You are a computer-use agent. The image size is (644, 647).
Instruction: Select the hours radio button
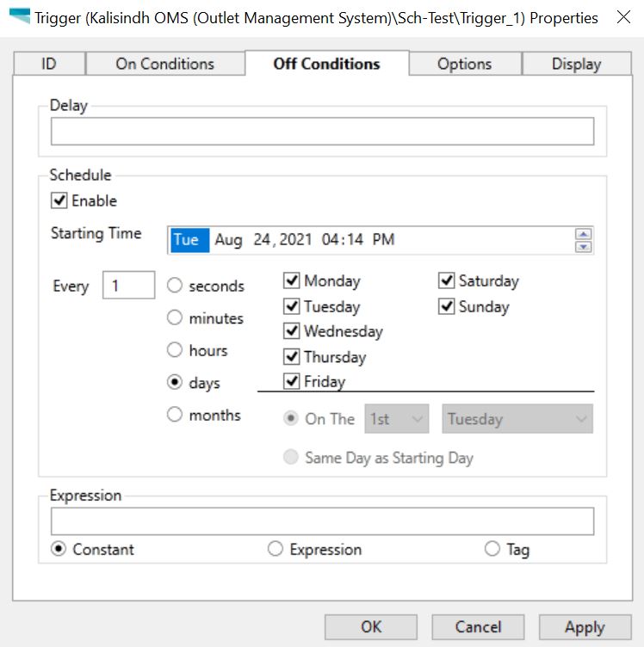175,350
